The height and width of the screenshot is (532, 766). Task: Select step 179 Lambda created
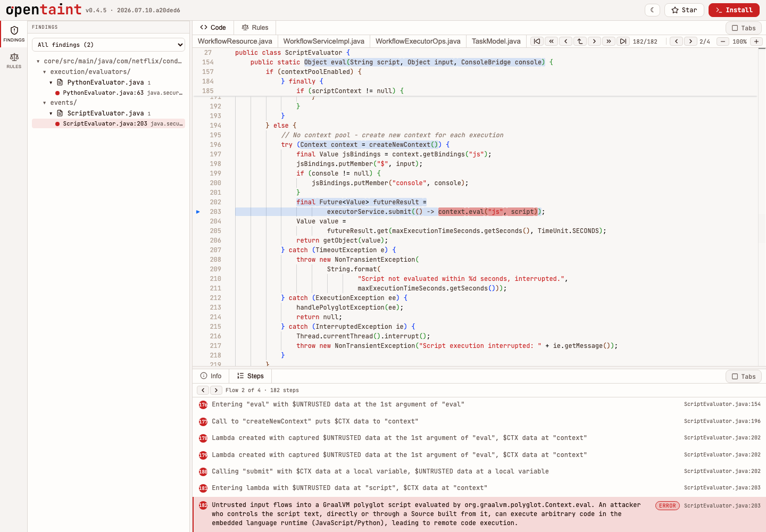(x=479, y=455)
